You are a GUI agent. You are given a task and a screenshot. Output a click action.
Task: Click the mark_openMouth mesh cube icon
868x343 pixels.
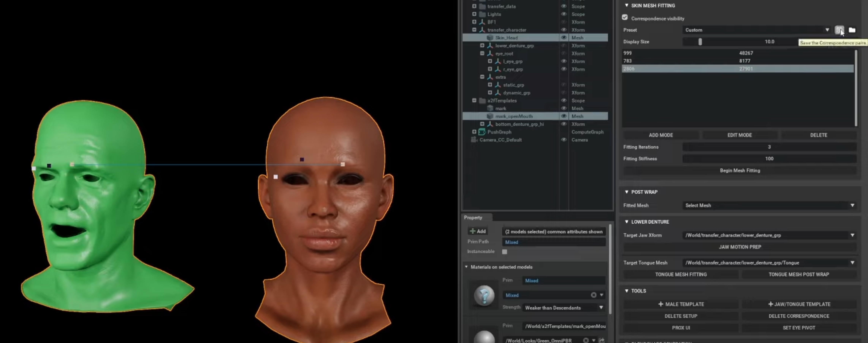pyautogui.click(x=490, y=116)
